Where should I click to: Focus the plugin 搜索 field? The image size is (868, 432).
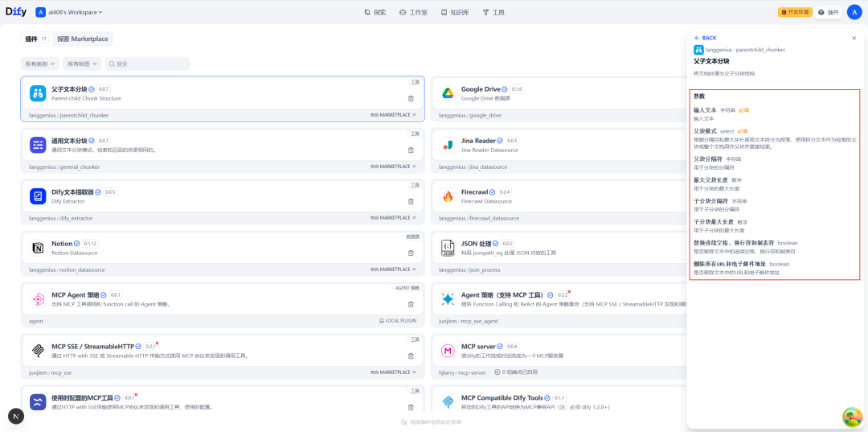tap(147, 64)
